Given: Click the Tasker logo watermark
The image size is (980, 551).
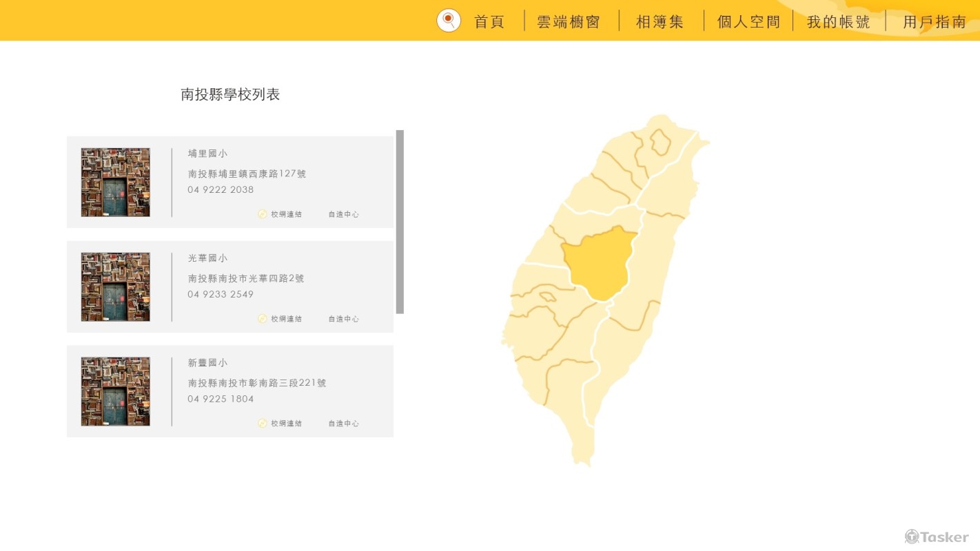Looking at the screenshot, I should (937, 537).
